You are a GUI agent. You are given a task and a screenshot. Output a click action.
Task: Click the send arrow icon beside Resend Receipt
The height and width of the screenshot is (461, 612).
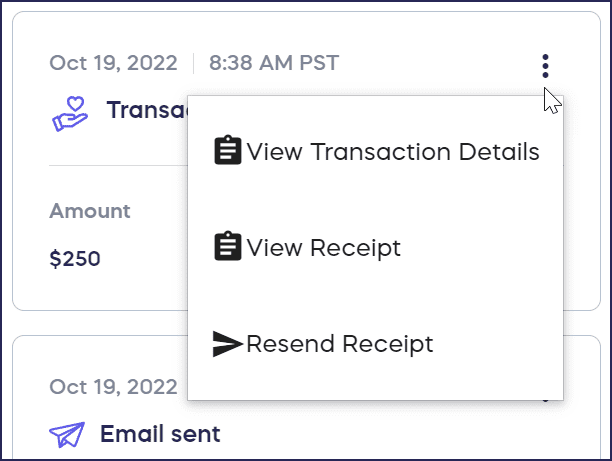[229, 344]
